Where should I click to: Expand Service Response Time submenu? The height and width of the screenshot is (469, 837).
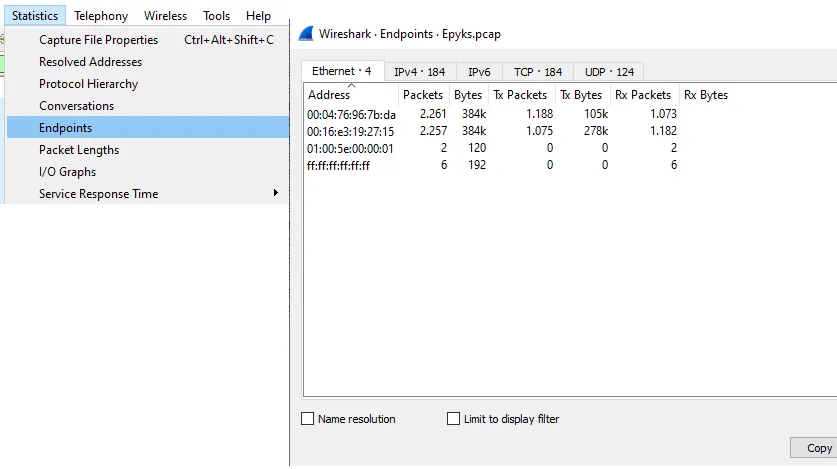tap(148, 194)
